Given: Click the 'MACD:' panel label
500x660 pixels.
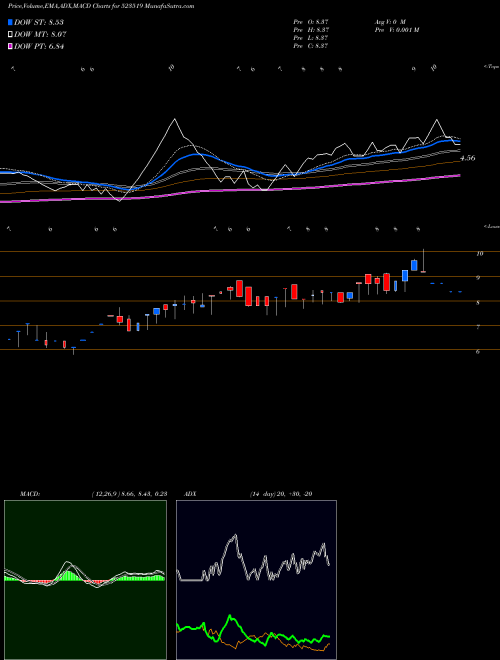Looking at the screenshot, I should pyautogui.click(x=30, y=494).
